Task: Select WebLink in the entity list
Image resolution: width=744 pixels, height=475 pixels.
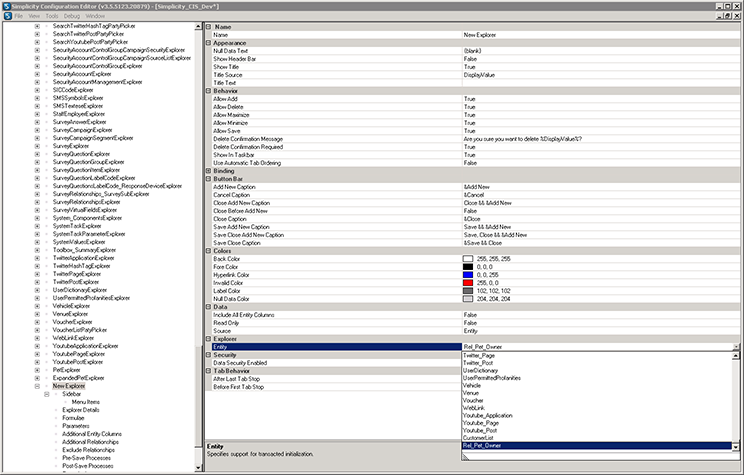Action: click(474, 408)
